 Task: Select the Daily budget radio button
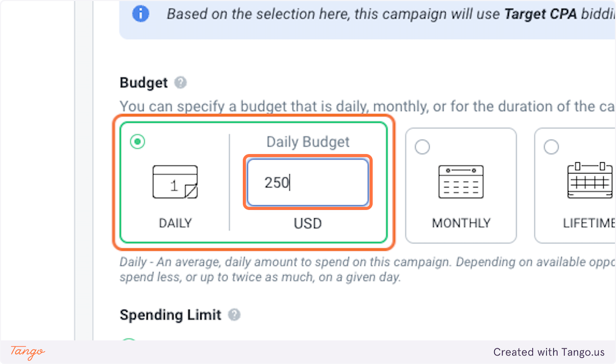tap(138, 142)
